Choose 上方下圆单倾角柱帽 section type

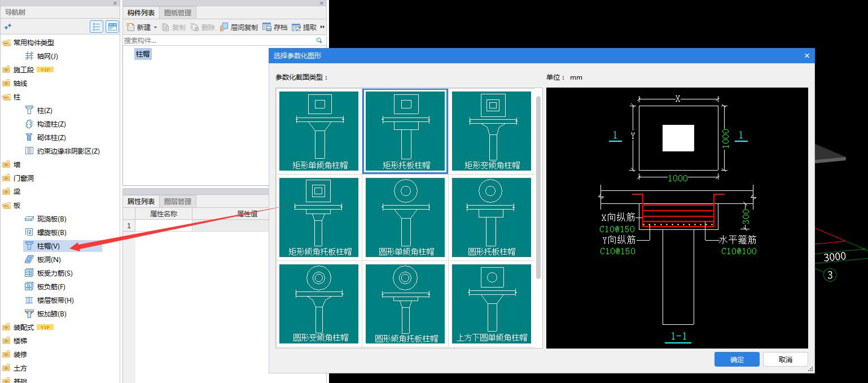pos(492,304)
